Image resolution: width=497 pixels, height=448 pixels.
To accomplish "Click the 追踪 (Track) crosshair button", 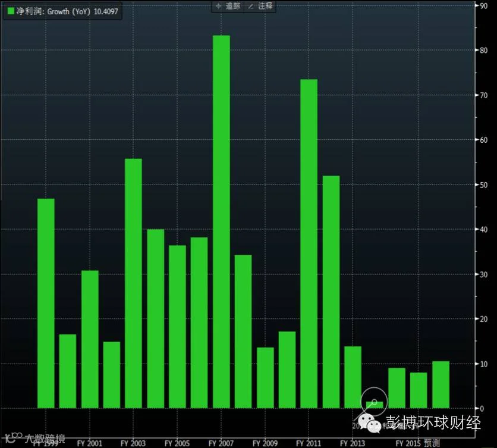I will pos(228,7).
